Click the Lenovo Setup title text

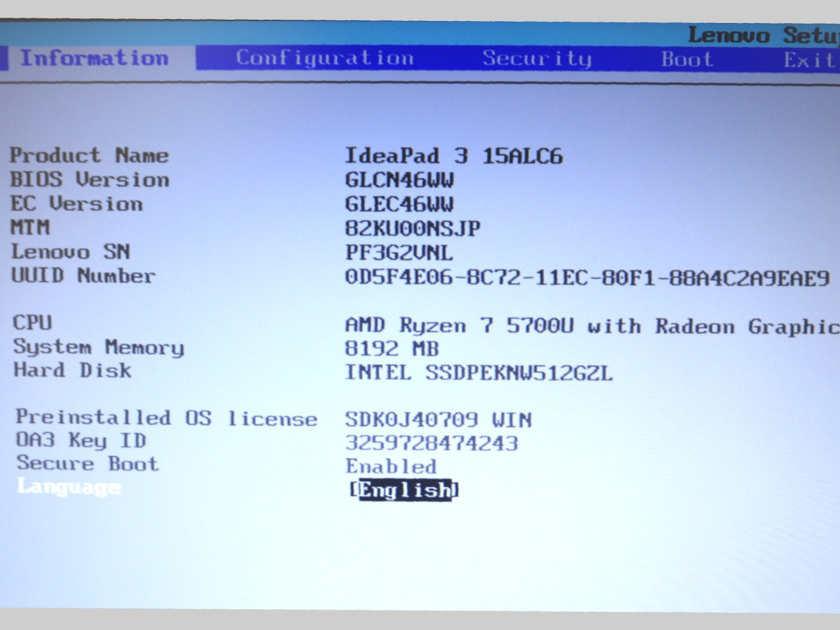coord(763,35)
